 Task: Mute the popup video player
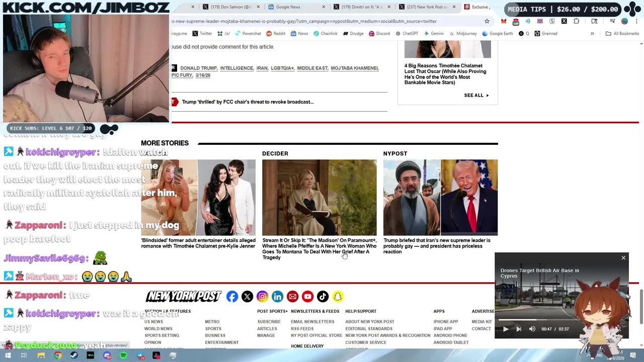(x=532, y=329)
